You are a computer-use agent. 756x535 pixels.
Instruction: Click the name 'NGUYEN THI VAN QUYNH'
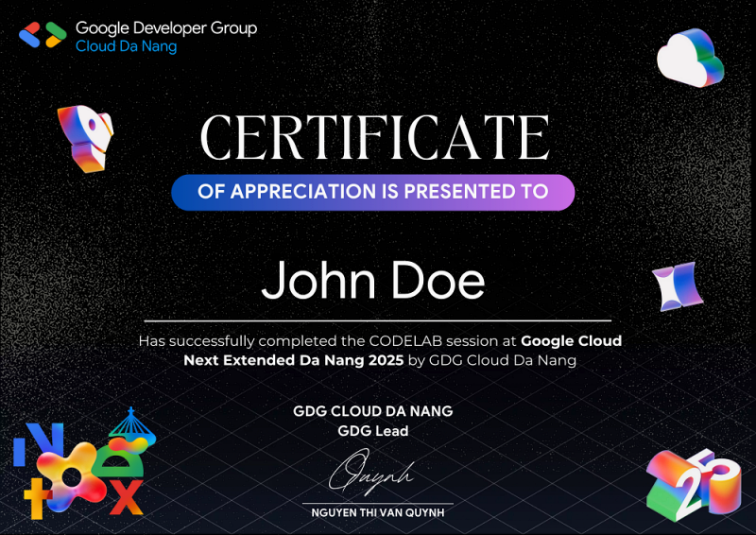tap(377, 513)
